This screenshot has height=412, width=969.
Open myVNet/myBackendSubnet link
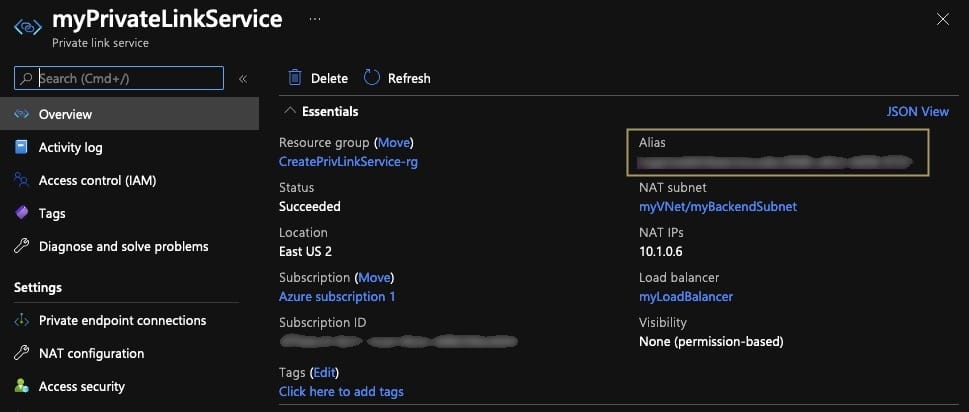(x=718, y=207)
